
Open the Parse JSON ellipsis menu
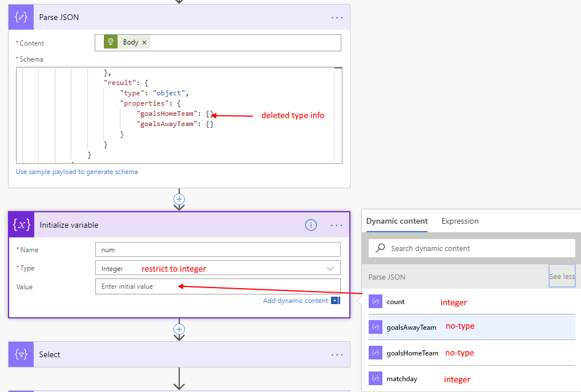point(337,17)
